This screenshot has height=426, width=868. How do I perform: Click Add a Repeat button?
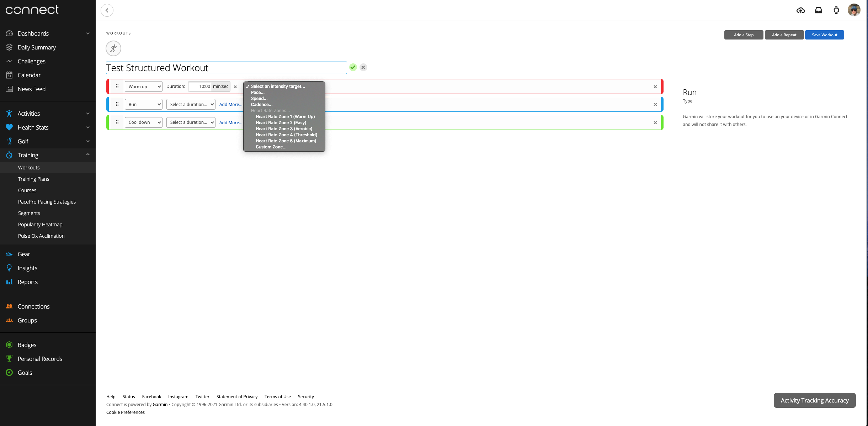784,35
